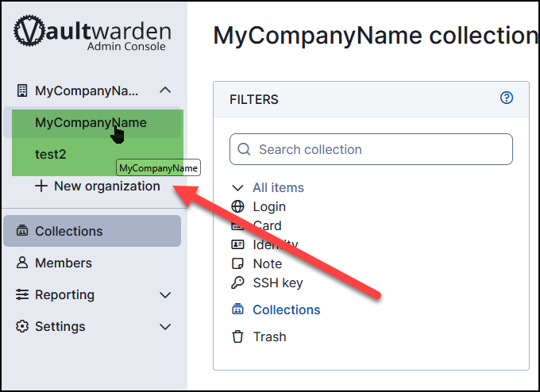This screenshot has height=392, width=540.
Task: Filter items by SSH key icon
Action: click(237, 282)
